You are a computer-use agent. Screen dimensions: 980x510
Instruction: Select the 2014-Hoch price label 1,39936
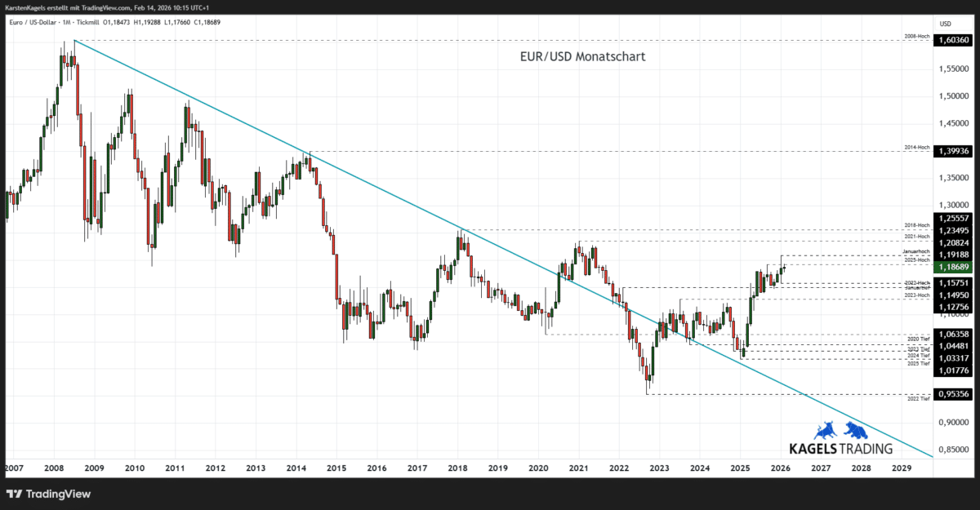click(952, 150)
